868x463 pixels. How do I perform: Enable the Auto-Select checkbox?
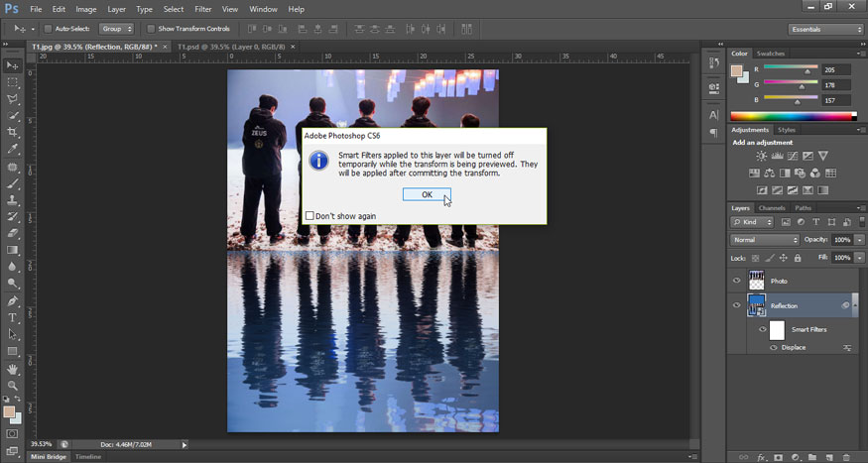tap(49, 29)
